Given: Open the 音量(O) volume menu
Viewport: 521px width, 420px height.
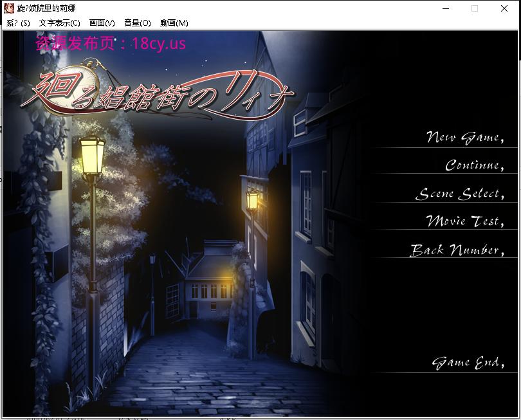Looking at the screenshot, I should (138, 23).
